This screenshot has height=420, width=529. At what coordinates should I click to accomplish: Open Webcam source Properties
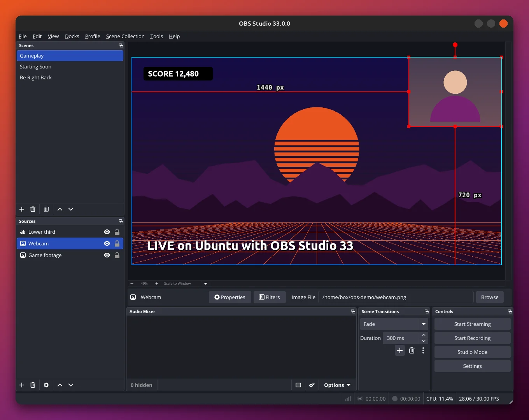coord(230,297)
